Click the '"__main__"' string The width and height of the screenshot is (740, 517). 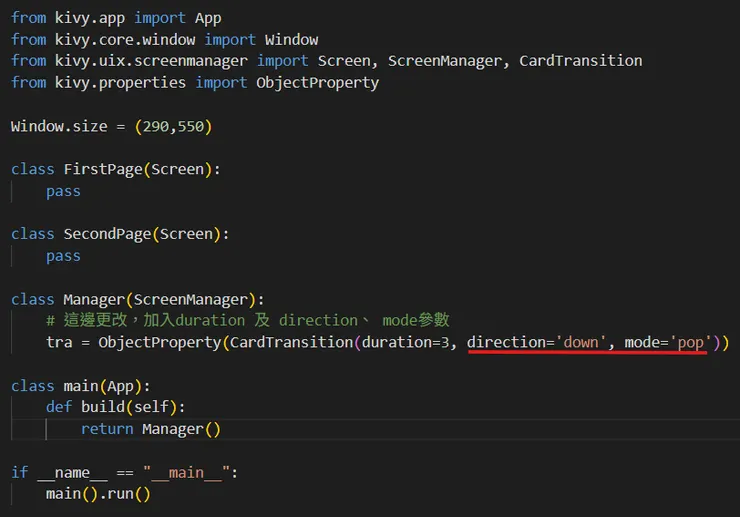click(186, 472)
